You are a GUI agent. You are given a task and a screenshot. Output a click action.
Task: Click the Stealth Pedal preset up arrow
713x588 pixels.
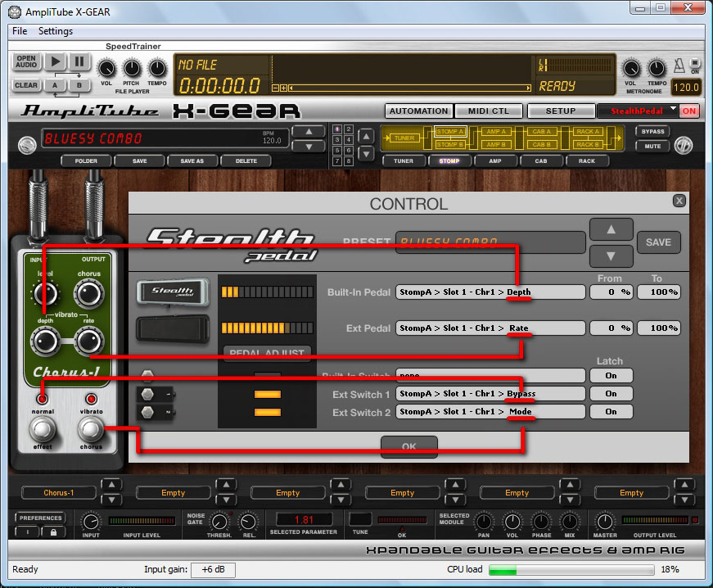coord(611,229)
